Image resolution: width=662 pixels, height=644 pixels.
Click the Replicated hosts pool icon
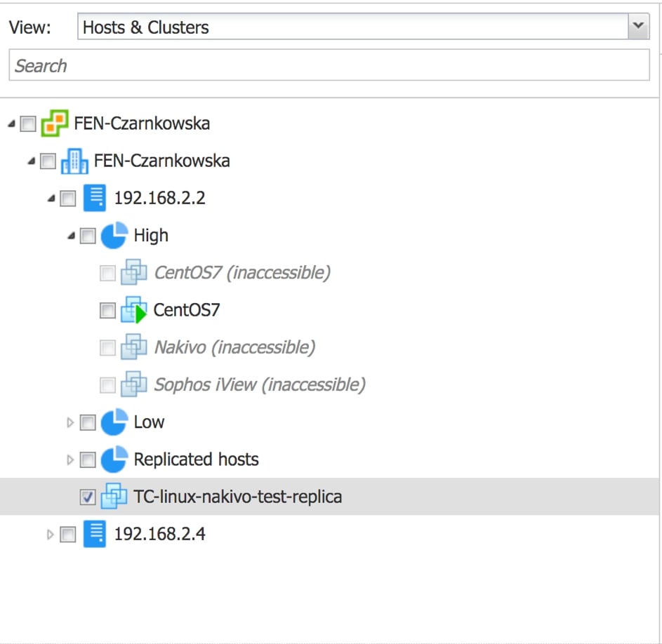[x=114, y=459]
